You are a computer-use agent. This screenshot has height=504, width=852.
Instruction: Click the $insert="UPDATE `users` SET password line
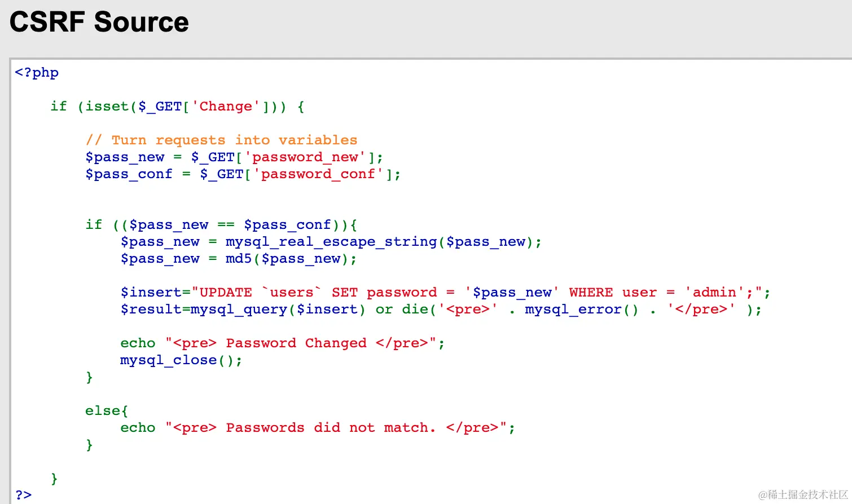[445, 293]
